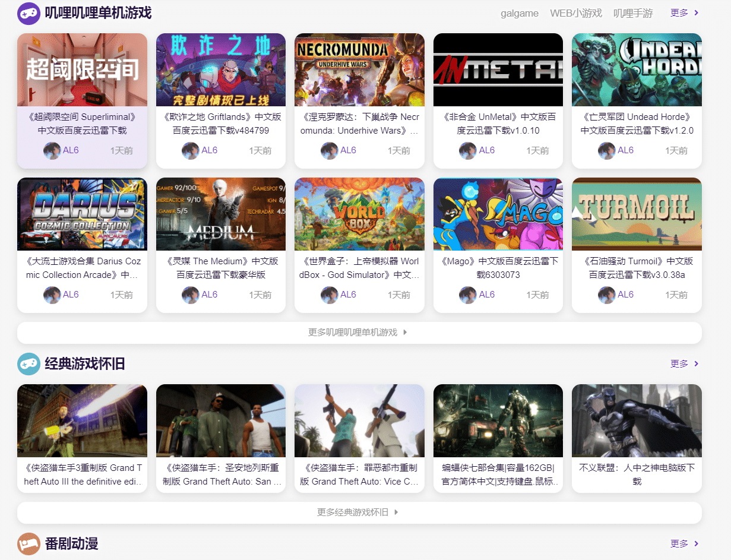Click AL6 avatar on the Griftlands card
This screenshot has width=731, height=560.
pos(190,151)
